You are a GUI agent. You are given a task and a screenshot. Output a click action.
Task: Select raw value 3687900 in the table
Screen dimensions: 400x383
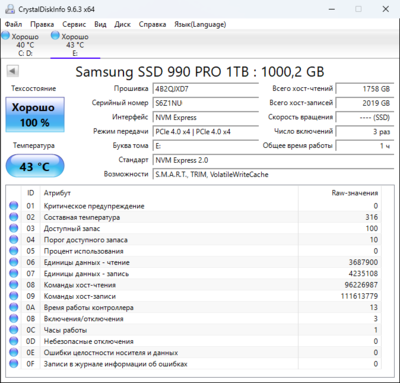pos(363,262)
